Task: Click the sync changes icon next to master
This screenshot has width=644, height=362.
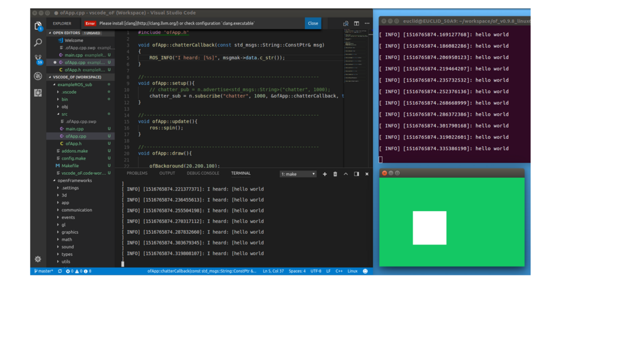Action: pyautogui.click(x=60, y=270)
